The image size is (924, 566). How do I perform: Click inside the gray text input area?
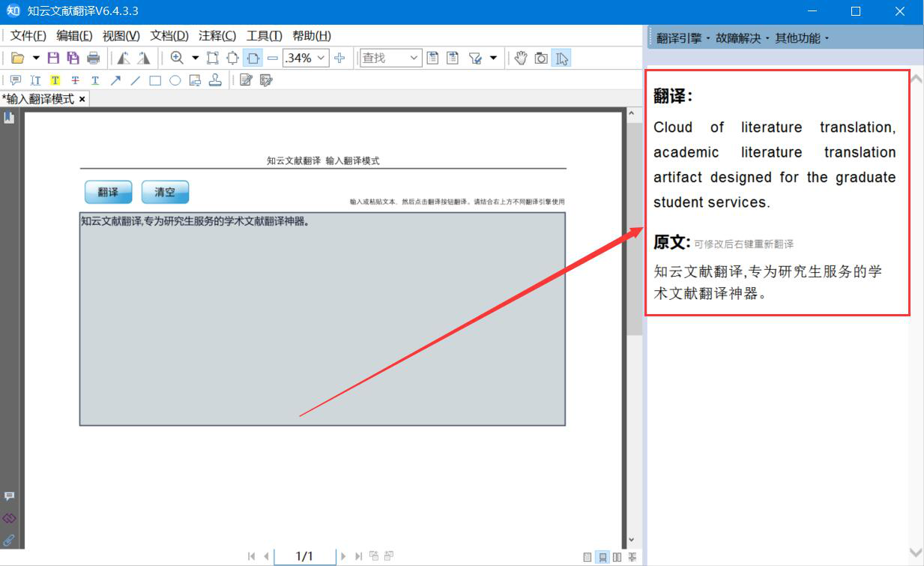[322, 319]
